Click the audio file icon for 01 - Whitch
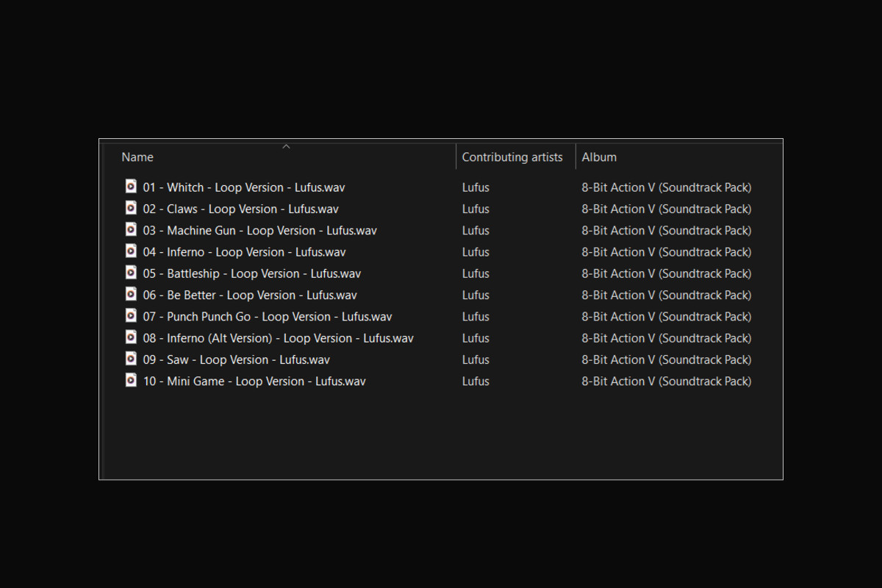Screen dimensions: 882x588 coord(131,187)
